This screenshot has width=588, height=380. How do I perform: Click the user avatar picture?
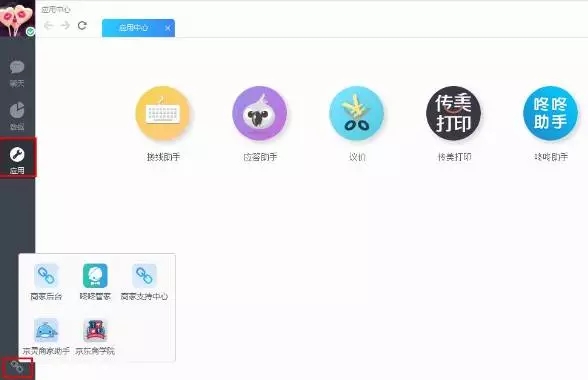pos(17,18)
